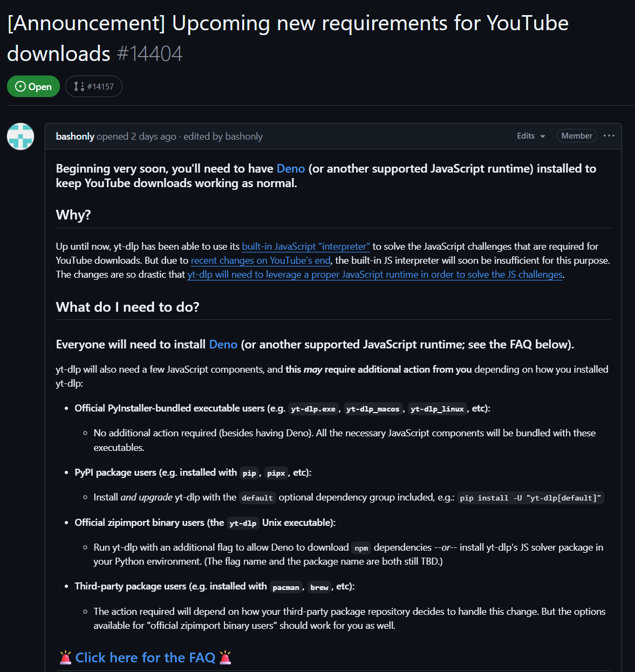Click the yt-dlp.exe code snippet
This screenshot has width=635, height=672.
[313, 409]
